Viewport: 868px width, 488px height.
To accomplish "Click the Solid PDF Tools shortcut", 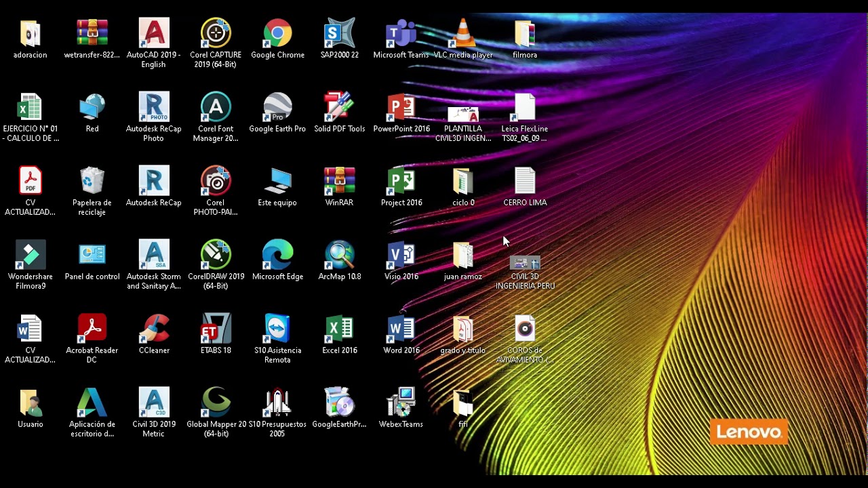I will (339, 107).
